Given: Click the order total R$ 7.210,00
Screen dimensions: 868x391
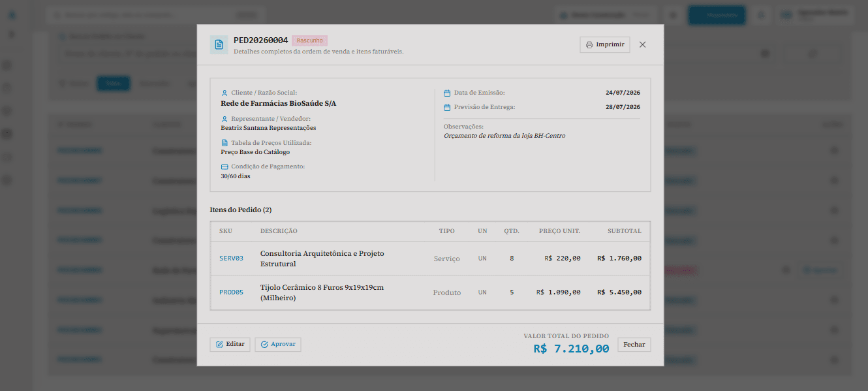Looking at the screenshot, I should click(x=571, y=349).
